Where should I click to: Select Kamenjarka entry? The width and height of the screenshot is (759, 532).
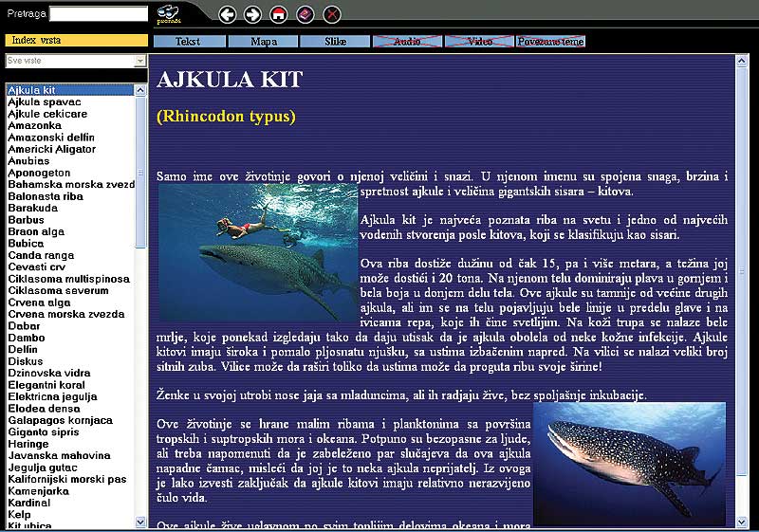coord(70,491)
